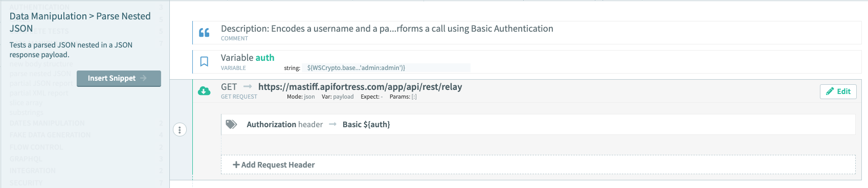868x188 pixels.
Task: Click the Params value of GET request
Action: point(414,97)
